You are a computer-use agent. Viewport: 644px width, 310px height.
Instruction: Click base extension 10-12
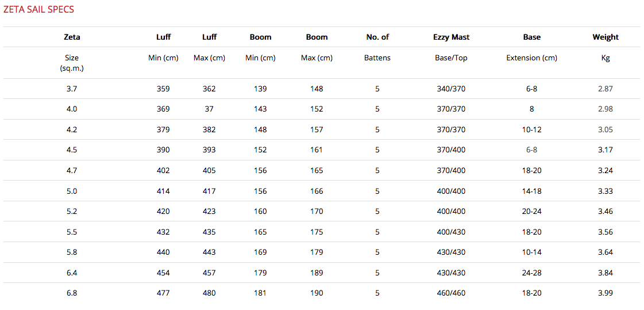click(x=532, y=129)
